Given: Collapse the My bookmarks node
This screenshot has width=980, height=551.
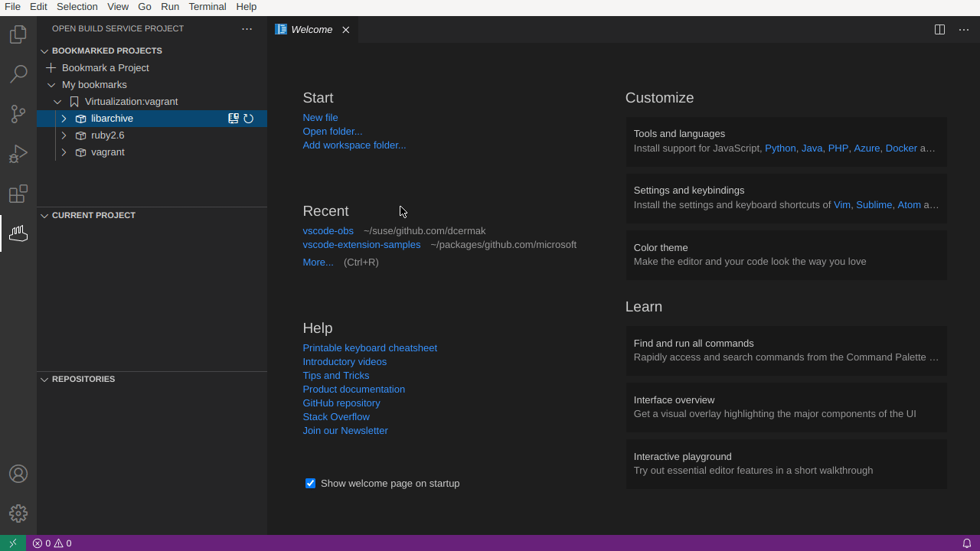Looking at the screenshot, I should click(x=51, y=85).
